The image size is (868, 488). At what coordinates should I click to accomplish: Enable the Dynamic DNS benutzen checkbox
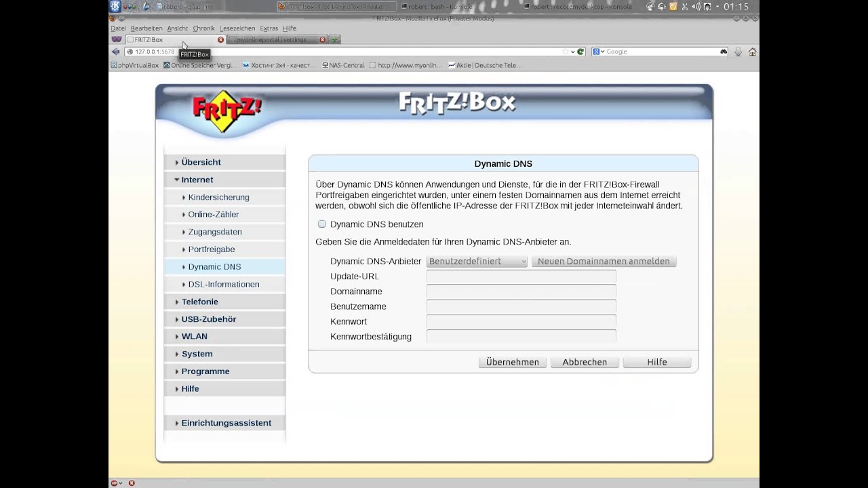click(x=322, y=224)
